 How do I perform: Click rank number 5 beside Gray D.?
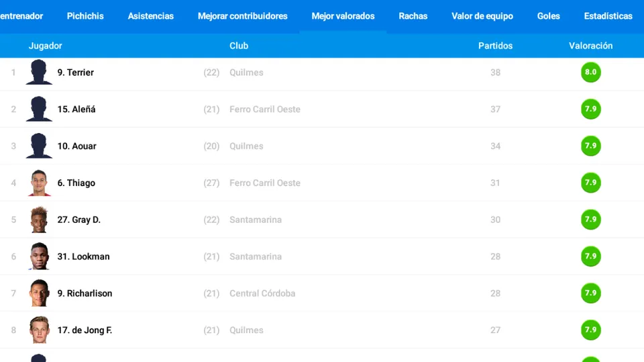pos(13,220)
